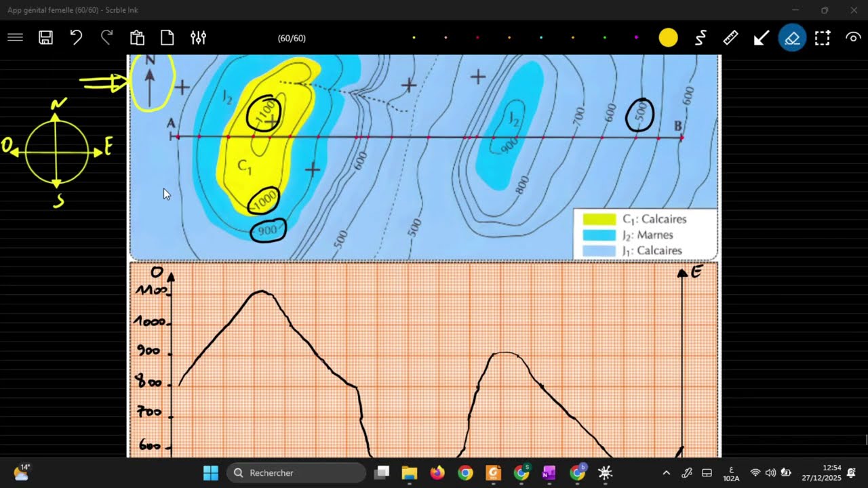Open the notifications bell icon

[x=851, y=472]
